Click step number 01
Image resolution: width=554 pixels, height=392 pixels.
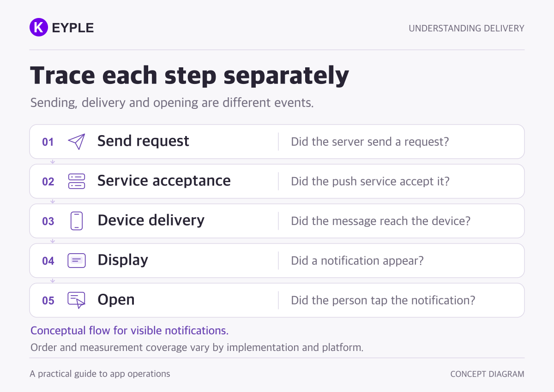click(x=48, y=142)
